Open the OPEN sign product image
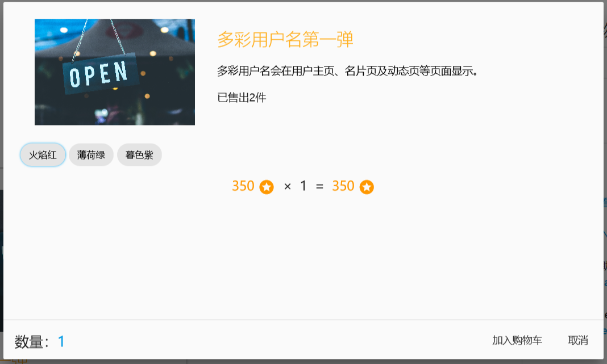Screen dimensions: 607x364 [x=115, y=72]
